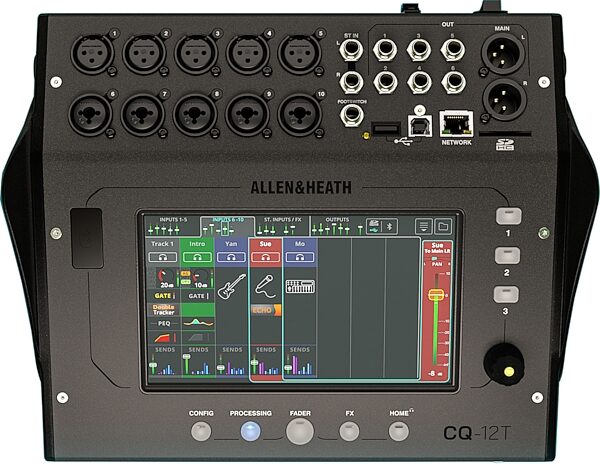Viewport: 600px width, 464px height.
Task: Click the Sue To Main LR fader handle
Action: [x=436, y=295]
